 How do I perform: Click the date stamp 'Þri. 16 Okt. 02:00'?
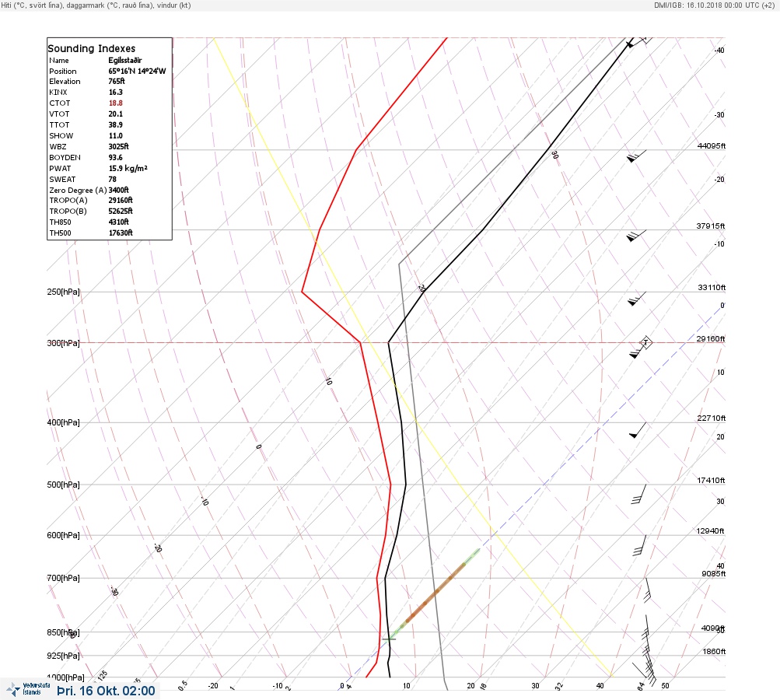[x=106, y=691]
